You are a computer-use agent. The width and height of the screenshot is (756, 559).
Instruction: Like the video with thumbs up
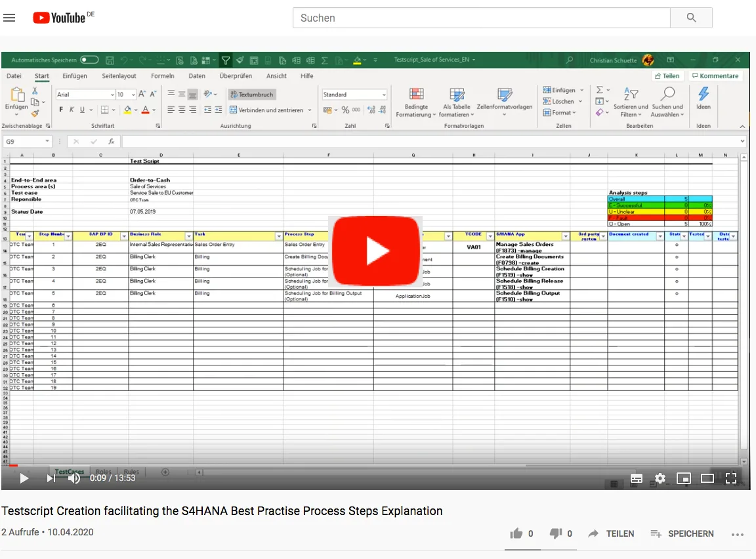516,533
